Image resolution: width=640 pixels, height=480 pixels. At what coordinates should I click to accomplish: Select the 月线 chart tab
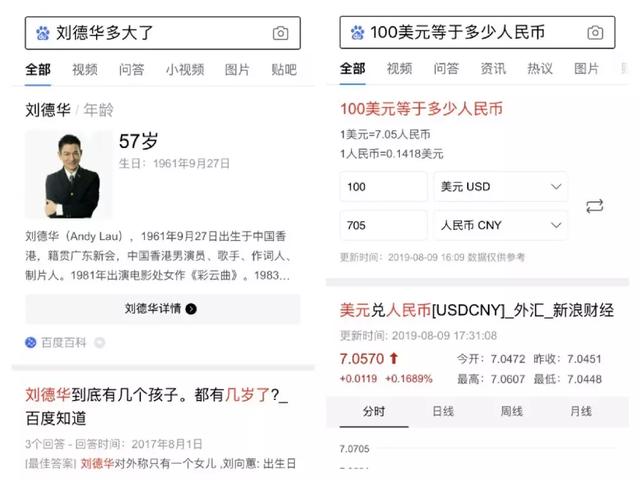coord(581,411)
